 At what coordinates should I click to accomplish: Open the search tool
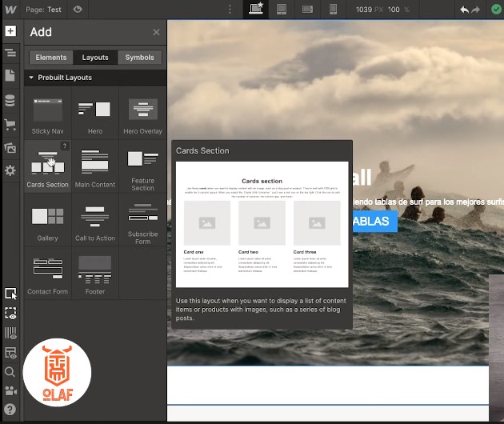pos(10,372)
